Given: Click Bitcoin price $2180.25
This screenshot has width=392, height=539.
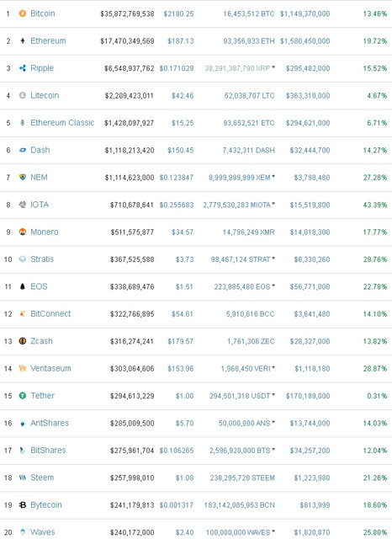Looking at the screenshot, I should 178,13.
